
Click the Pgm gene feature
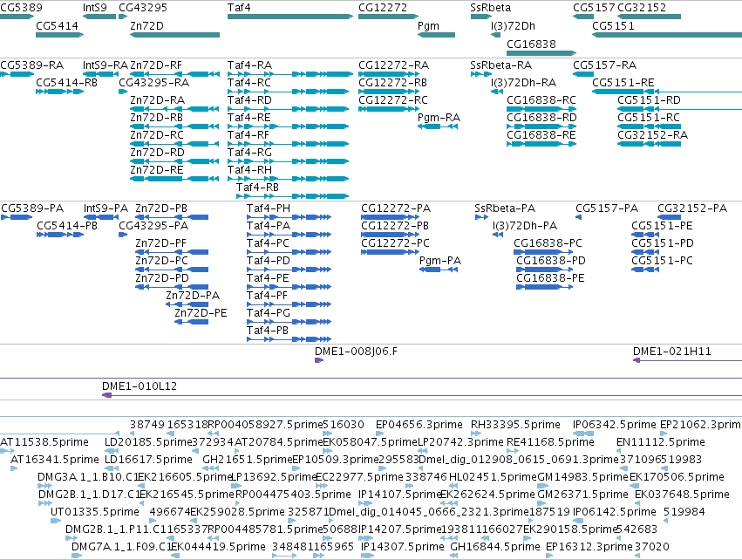point(436,35)
